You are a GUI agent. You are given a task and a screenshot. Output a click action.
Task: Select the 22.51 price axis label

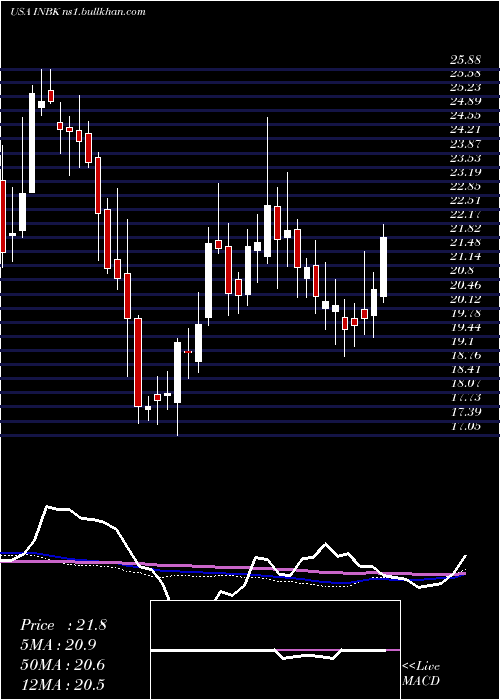(464, 200)
